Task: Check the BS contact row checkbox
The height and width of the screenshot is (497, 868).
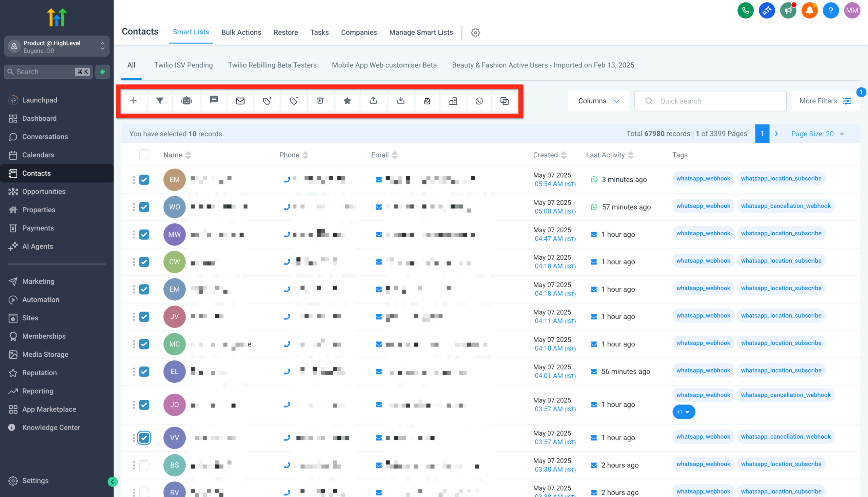Action: 144,465
